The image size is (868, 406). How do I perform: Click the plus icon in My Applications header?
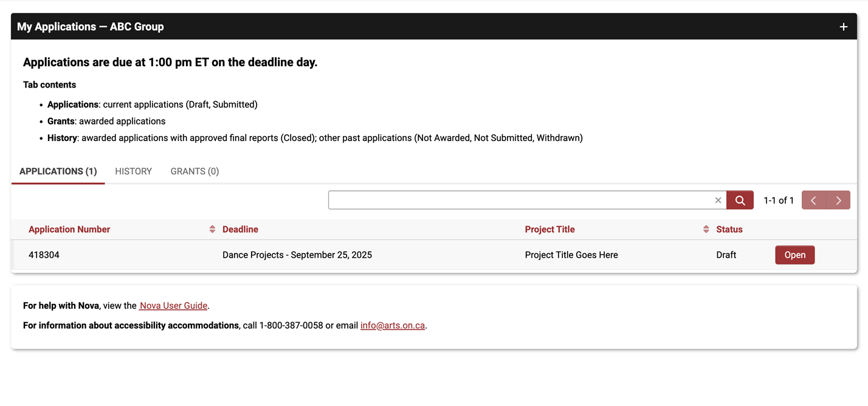click(843, 27)
